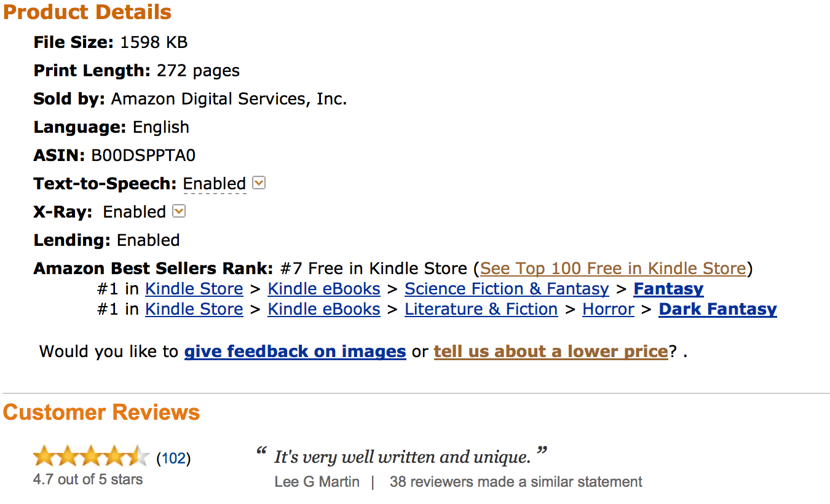
Task: Go to the Horror category
Action: pyautogui.click(x=608, y=309)
